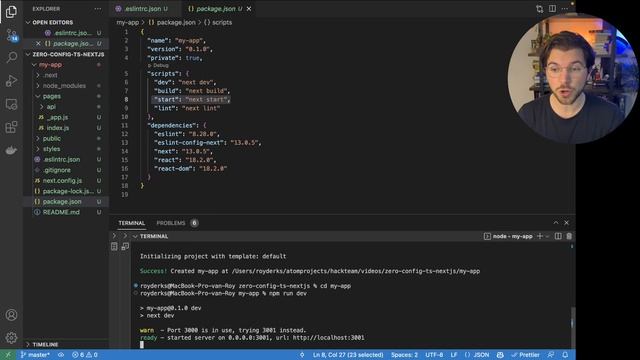
Task: Switch to the TERMINAL panel tab
Action: tap(131, 223)
